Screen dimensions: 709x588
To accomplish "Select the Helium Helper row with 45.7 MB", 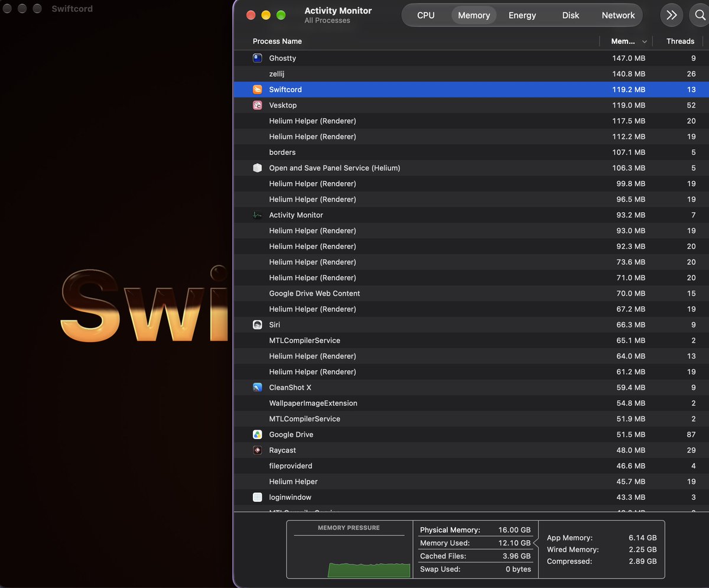I will pos(471,482).
